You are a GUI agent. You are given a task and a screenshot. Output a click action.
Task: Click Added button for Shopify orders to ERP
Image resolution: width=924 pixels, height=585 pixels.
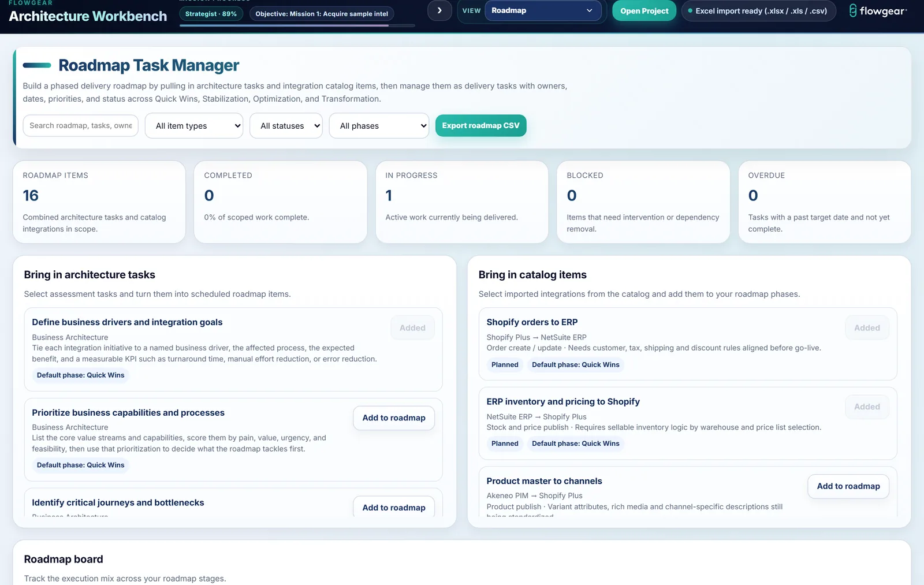click(867, 327)
